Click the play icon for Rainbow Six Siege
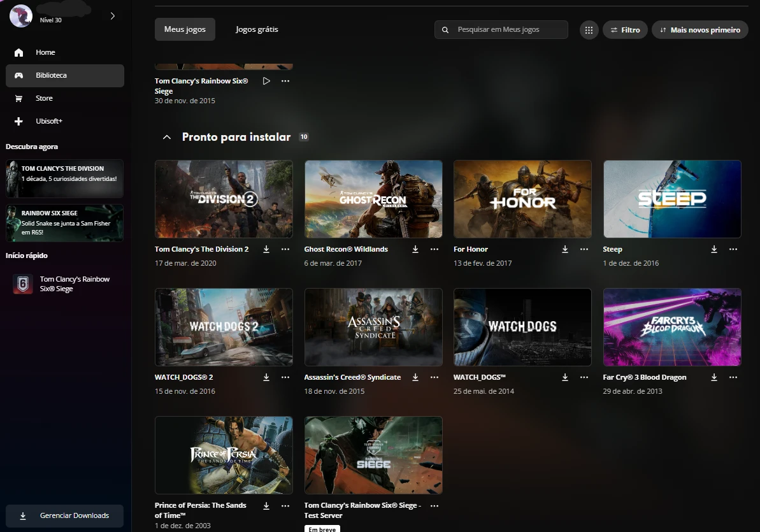Screen dimensions: 760x532 click(266, 81)
